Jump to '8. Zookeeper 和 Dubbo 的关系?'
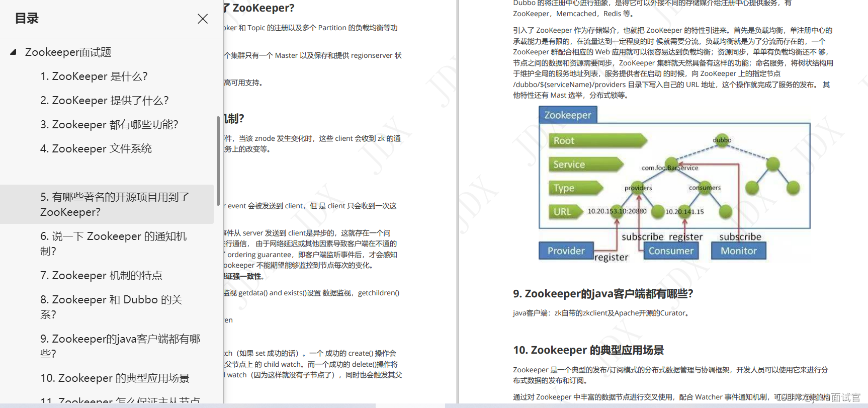868x408 pixels. [111, 307]
